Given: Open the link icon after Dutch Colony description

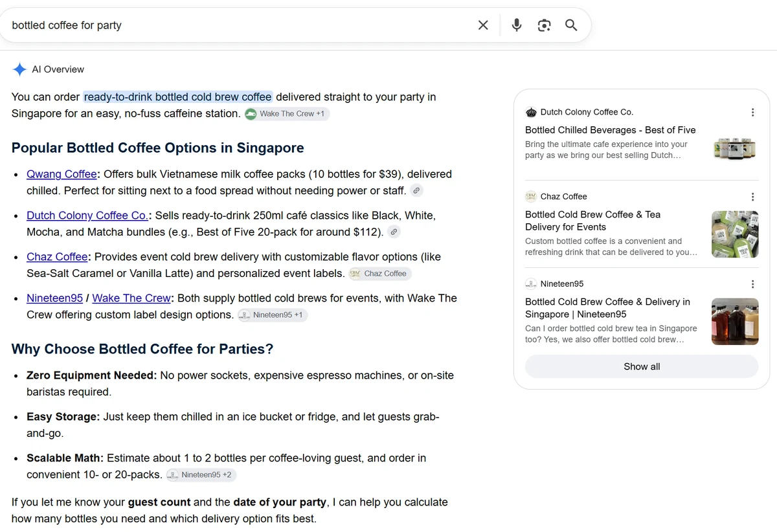Looking at the screenshot, I should pyautogui.click(x=393, y=232).
